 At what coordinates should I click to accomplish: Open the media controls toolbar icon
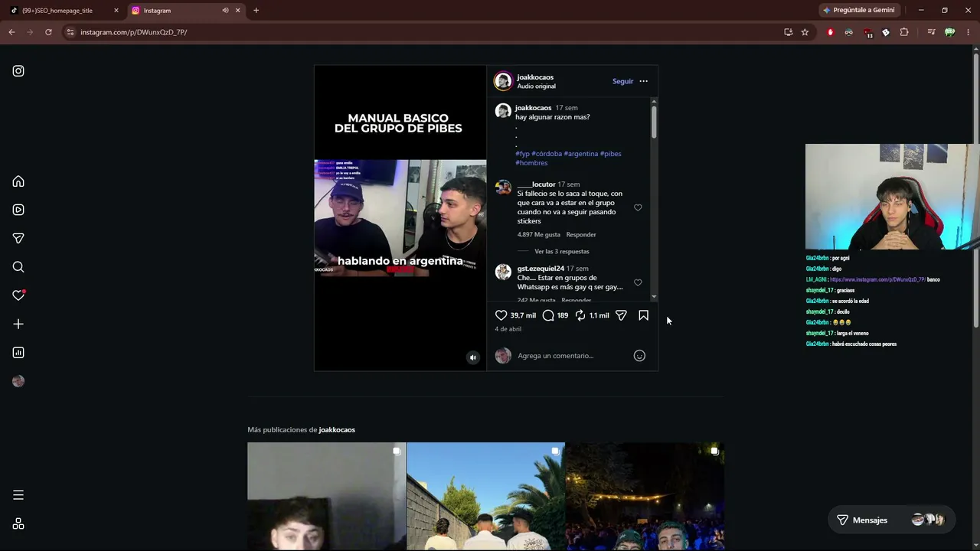tap(931, 32)
